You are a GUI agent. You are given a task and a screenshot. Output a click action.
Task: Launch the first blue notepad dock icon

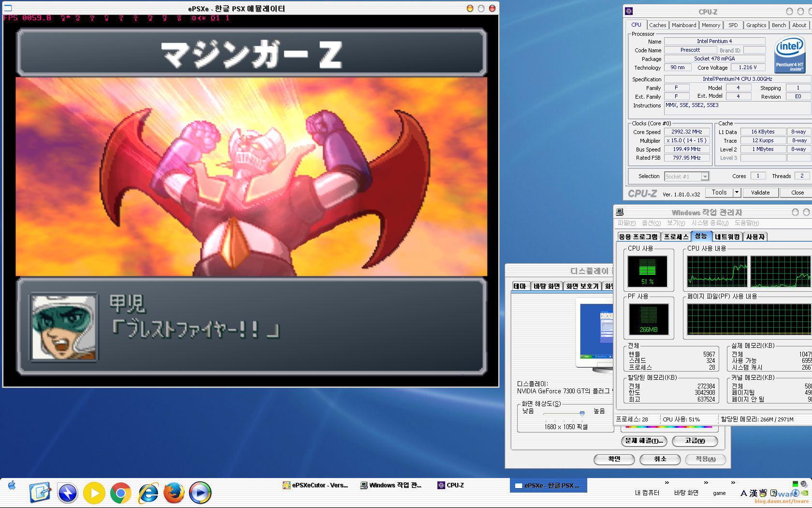click(x=40, y=493)
